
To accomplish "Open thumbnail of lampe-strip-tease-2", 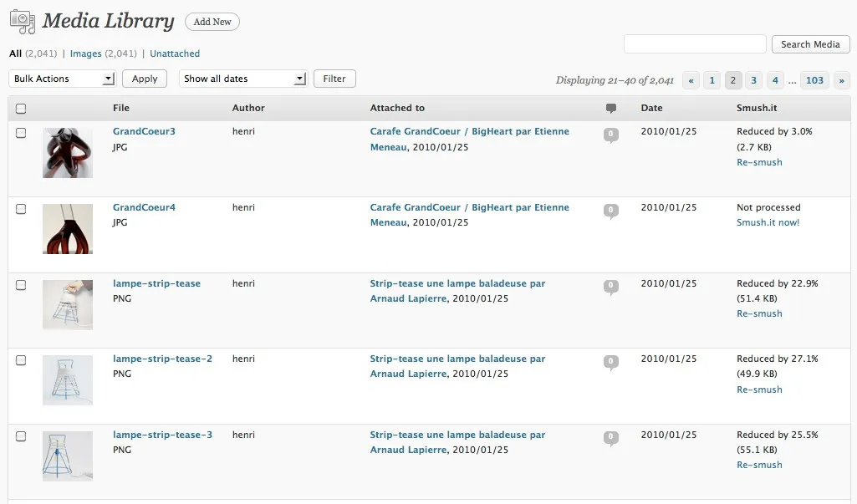I will click(68, 380).
